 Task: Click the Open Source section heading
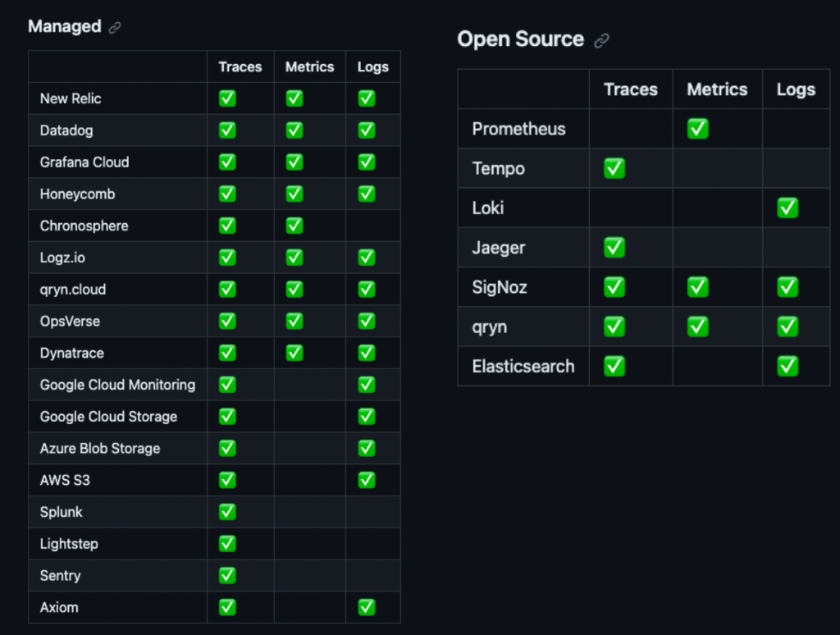(520, 39)
